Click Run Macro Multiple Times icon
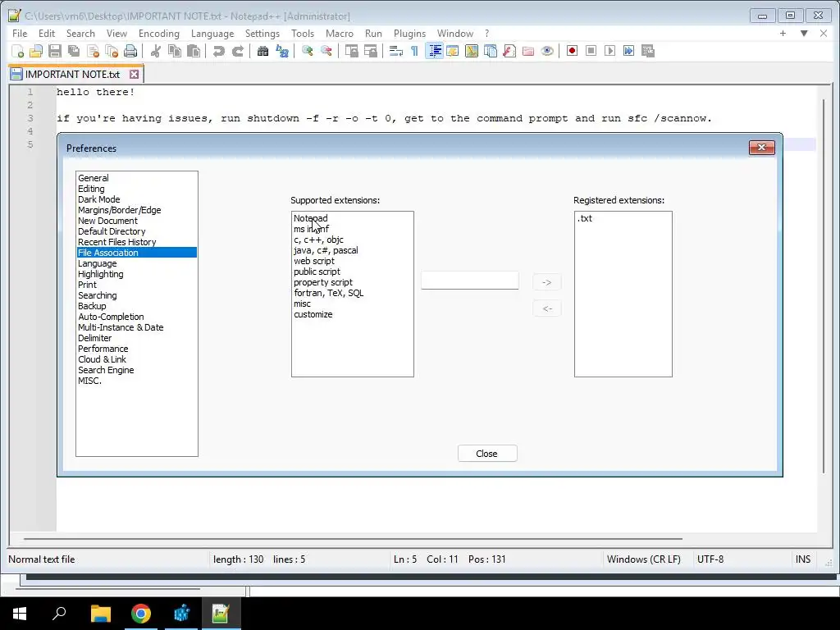 click(x=629, y=51)
